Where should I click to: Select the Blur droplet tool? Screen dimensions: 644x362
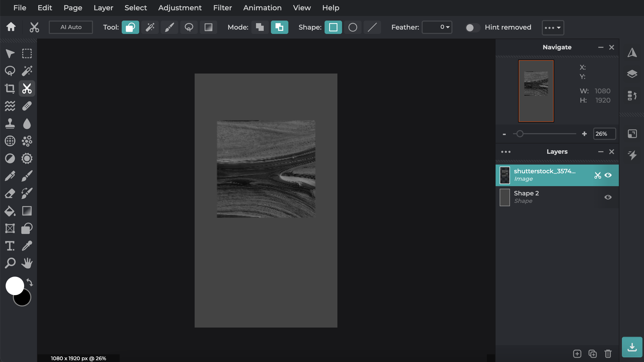27,123
